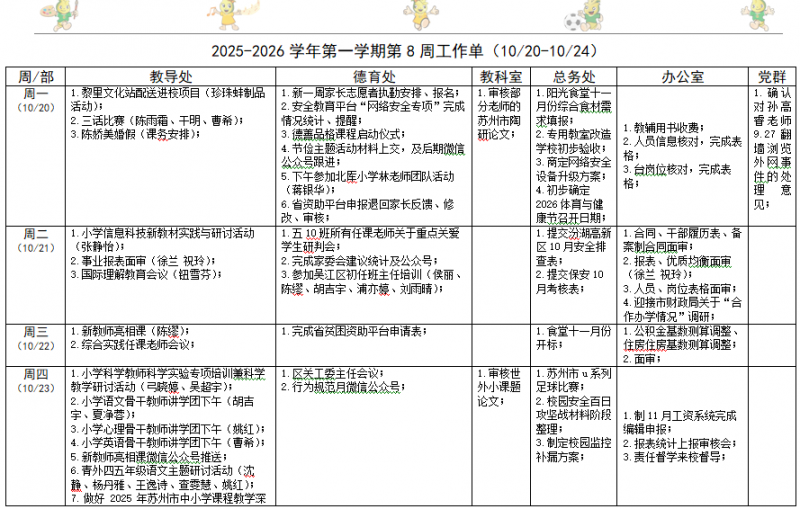Click the 周一 (10/20) row label
Image resolution: width=800 pixels, height=509 pixels.
coord(36,99)
